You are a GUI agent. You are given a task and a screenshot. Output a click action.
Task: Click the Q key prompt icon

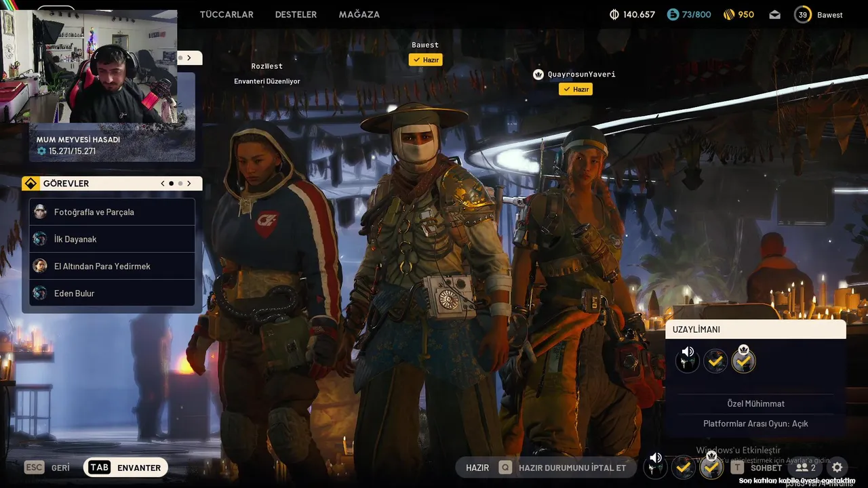coord(505,468)
